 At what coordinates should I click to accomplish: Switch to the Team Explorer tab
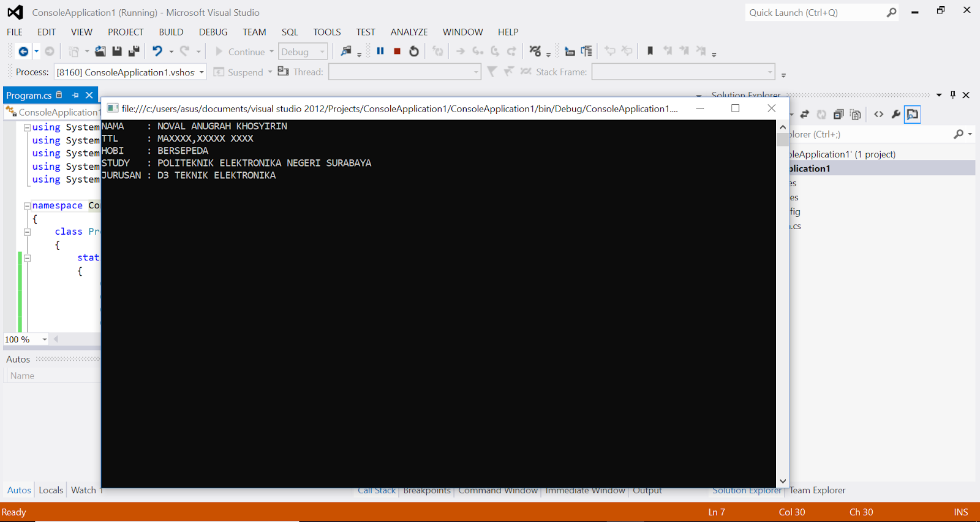click(x=817, y=490)
